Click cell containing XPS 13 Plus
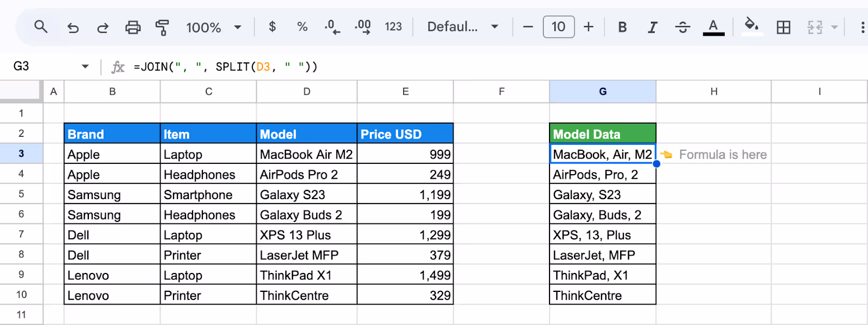 307,234
